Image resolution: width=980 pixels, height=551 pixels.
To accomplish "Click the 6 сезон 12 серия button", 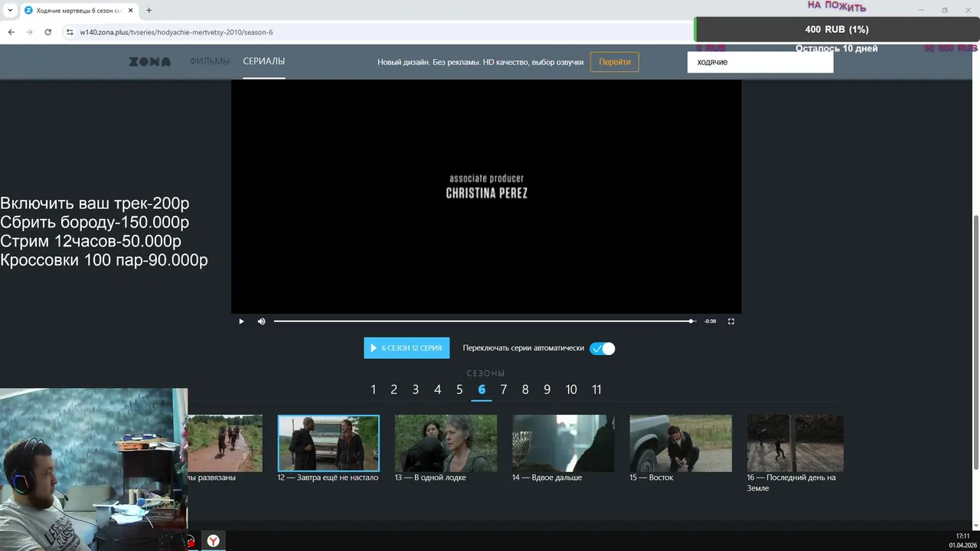I will (x=407, y=348).
